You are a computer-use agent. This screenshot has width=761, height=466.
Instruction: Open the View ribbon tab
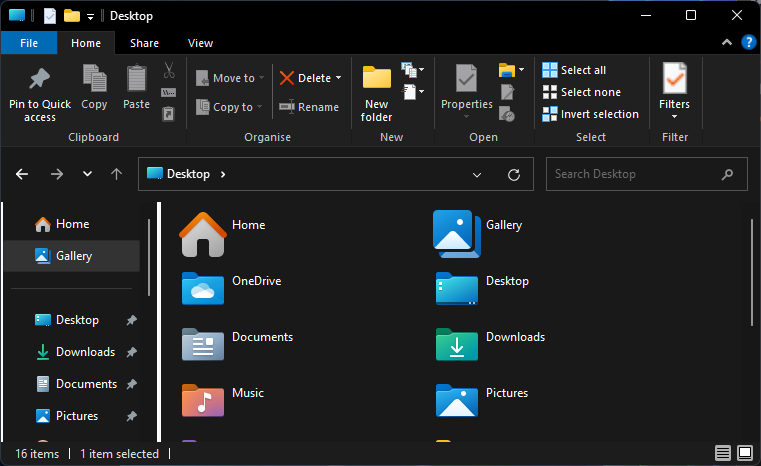[x=200, y=43]
